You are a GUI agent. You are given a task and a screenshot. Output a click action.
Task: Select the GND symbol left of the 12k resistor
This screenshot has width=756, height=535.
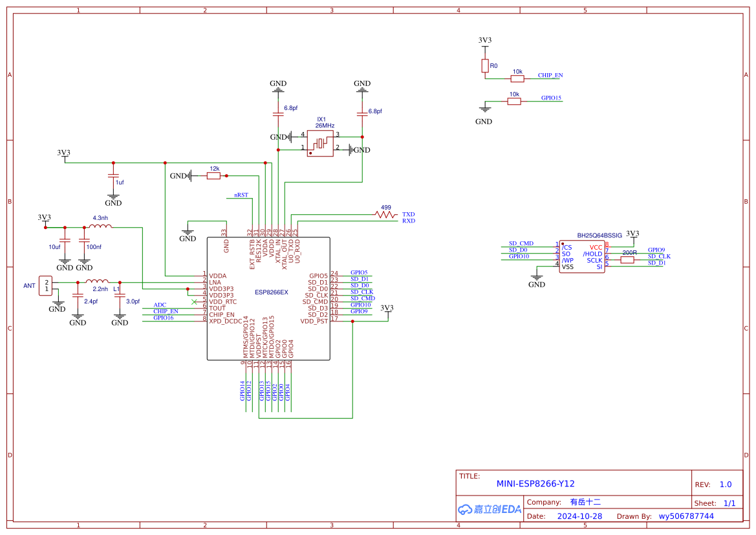181,176
